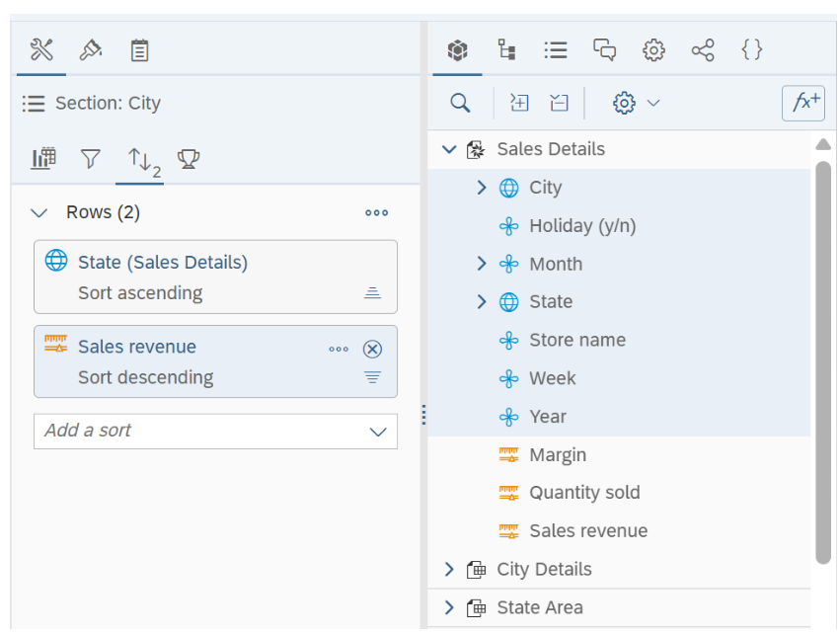The height and width of the screenshot is (635, 840).
Task: Open the Build tools tab icon
Action: tap(41, 50)
